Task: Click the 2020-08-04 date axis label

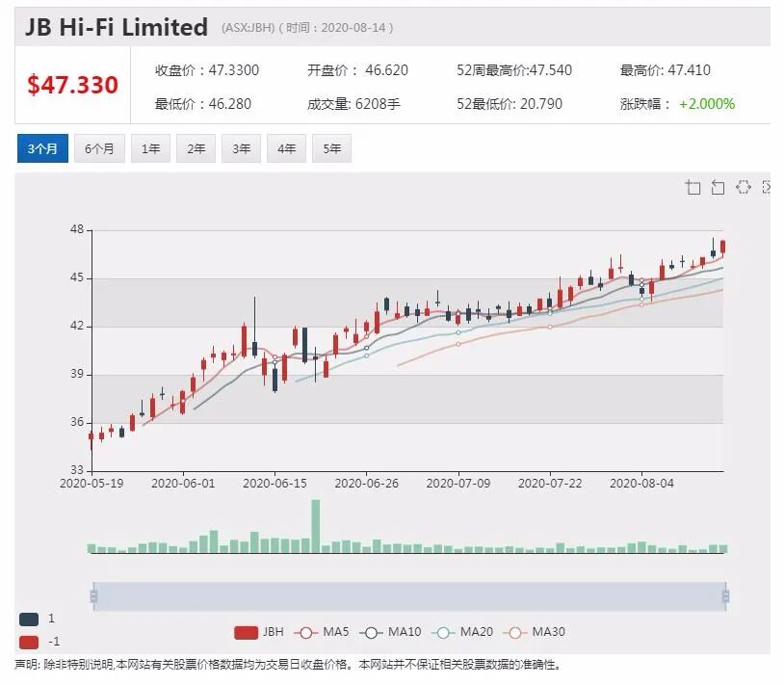Action: (641, 484)
